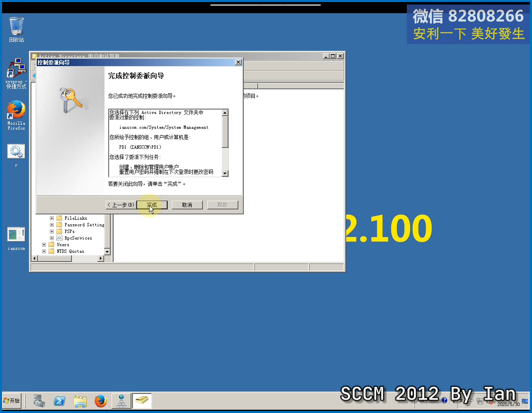Click tree pane scroll-left arrow
Screen dimensions: 532x413
coord(35,258)
